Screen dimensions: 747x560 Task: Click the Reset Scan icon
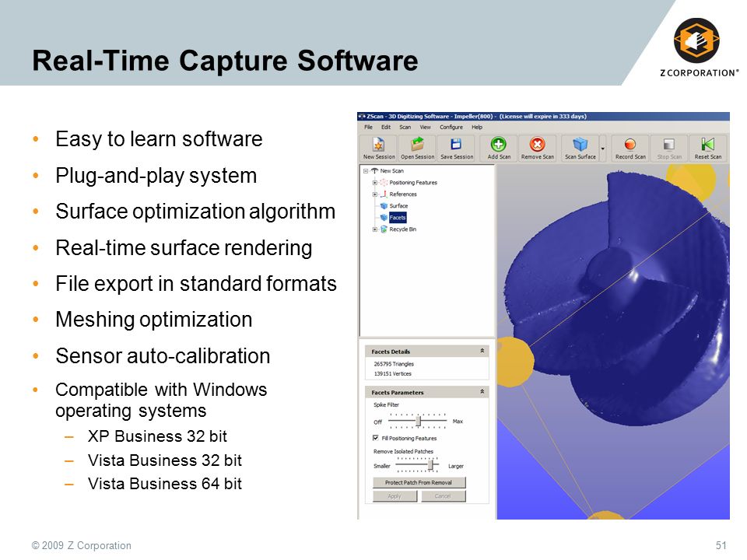[x=707, y=145]
